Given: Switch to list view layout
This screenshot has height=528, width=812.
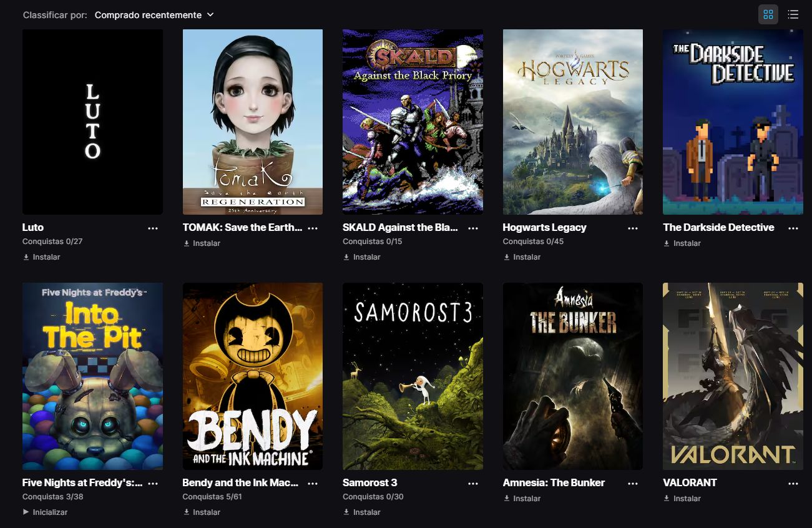Looking at the screenshot, I should point(793,14).
